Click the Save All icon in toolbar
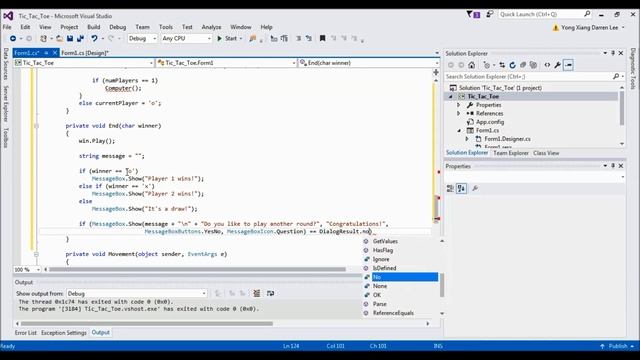 [80, 38]
